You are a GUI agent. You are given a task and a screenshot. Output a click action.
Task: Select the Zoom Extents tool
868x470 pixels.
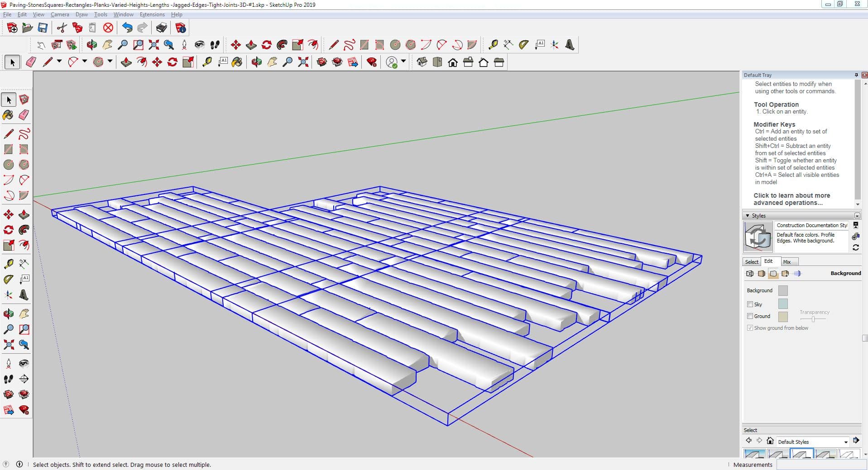(x=8, y=345)
